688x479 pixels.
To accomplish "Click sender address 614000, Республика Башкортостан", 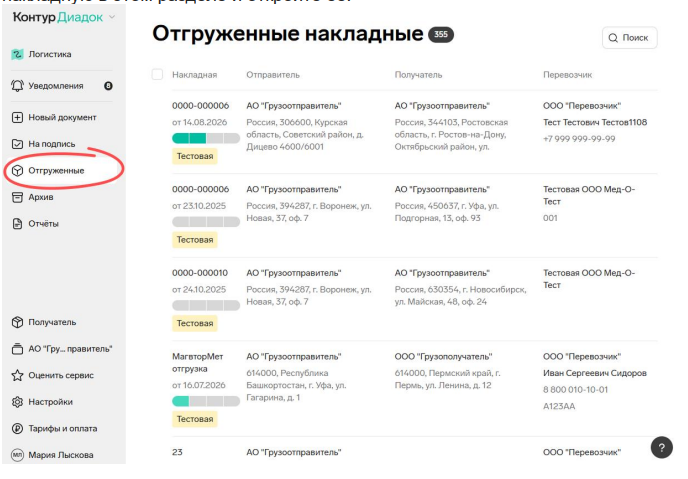I will point(296,386).
